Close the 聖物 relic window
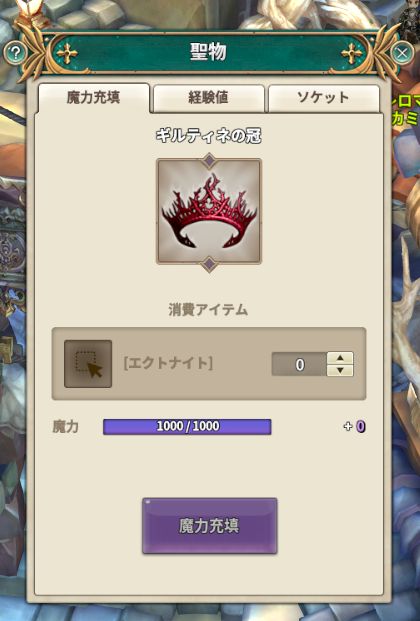The image size is (420, 621). click(401, 53)
